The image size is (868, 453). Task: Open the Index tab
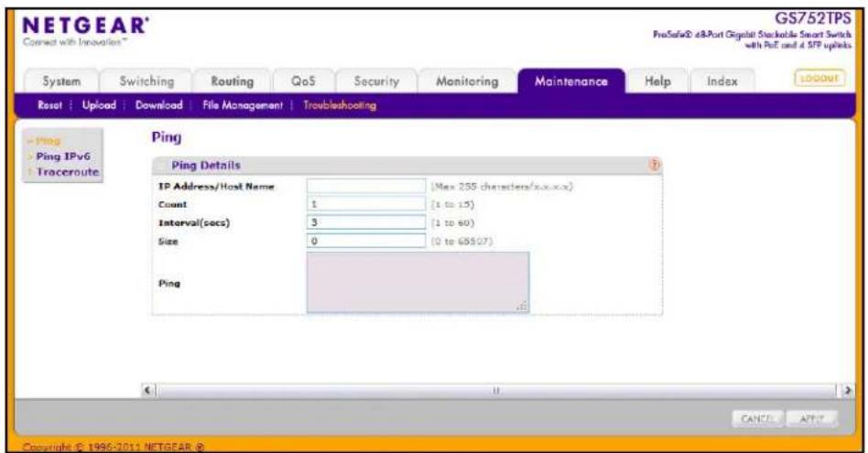coord(722,81)
